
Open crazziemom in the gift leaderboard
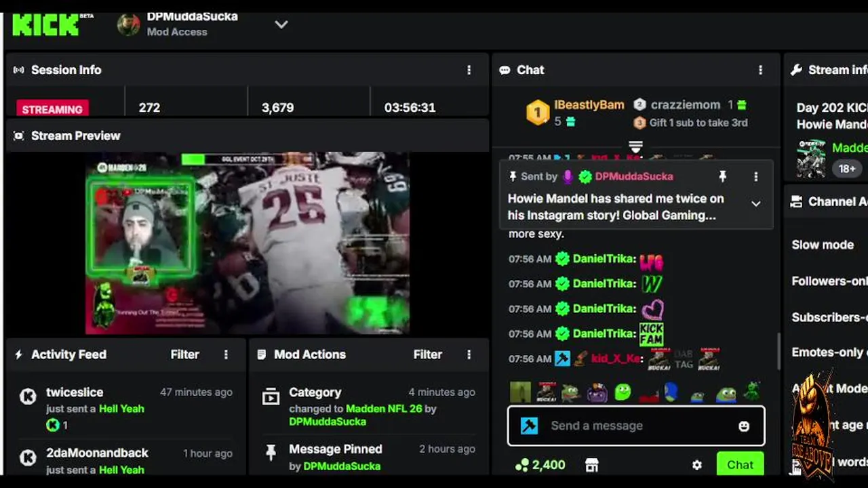click(x=685, y=105)
